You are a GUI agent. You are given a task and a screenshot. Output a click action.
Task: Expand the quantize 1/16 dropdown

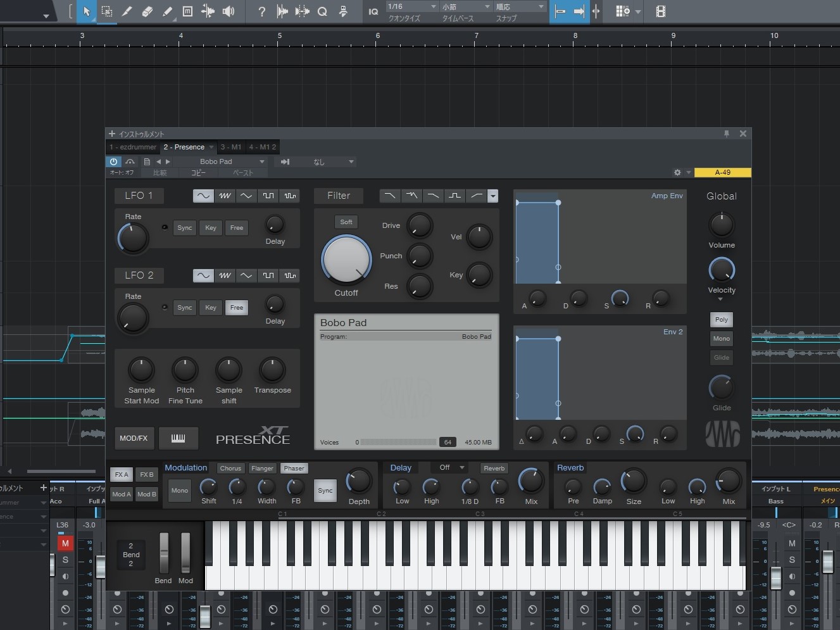pos(433,7)
